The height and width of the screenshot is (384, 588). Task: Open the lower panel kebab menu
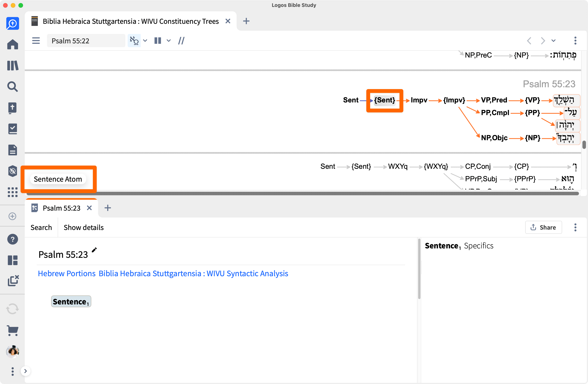575,227
